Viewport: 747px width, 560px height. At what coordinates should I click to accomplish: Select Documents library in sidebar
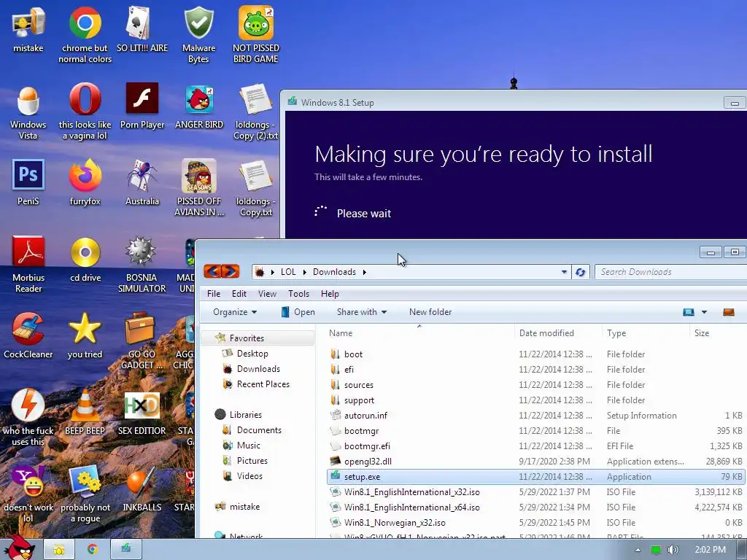[259, 430]
